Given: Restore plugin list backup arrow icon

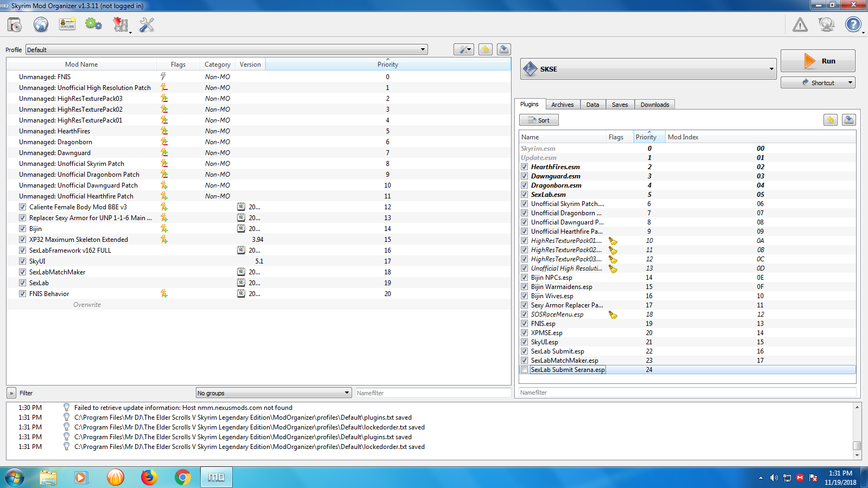Looking at the screenshot, I should pyautogui.click(x=831, y=120).
